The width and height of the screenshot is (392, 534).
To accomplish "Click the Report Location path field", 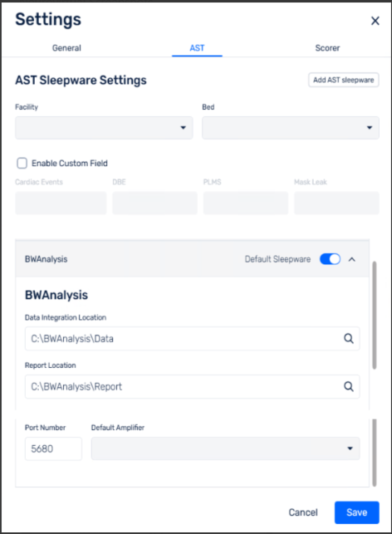I will pyautogui.click(x=192, y=386).
